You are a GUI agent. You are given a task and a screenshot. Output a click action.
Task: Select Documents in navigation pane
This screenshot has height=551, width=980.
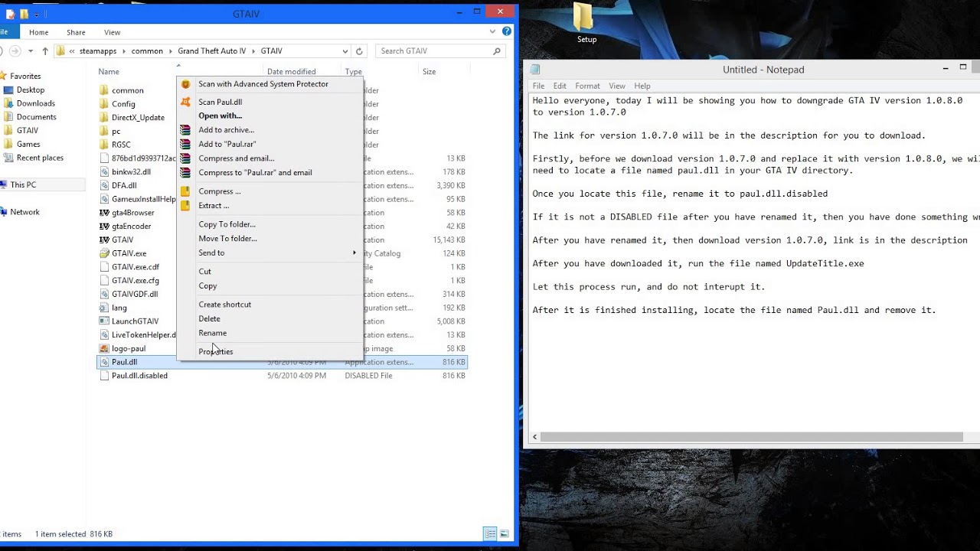point(37,117)
